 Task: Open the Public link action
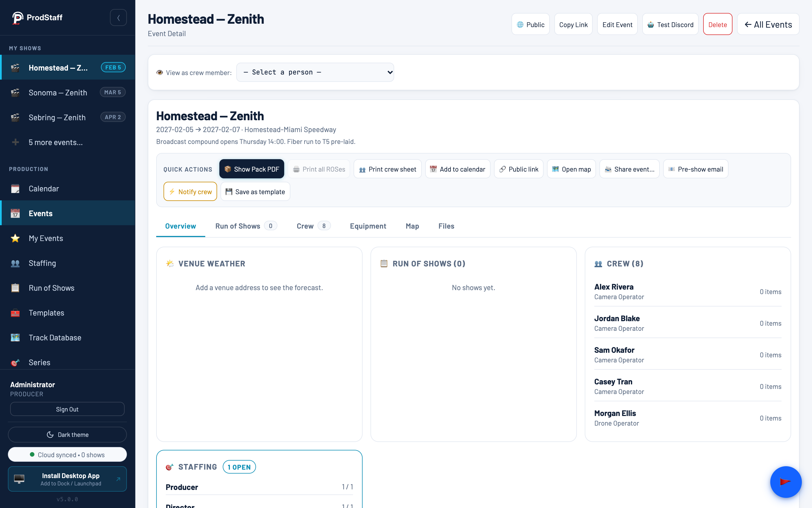point(518,169)
